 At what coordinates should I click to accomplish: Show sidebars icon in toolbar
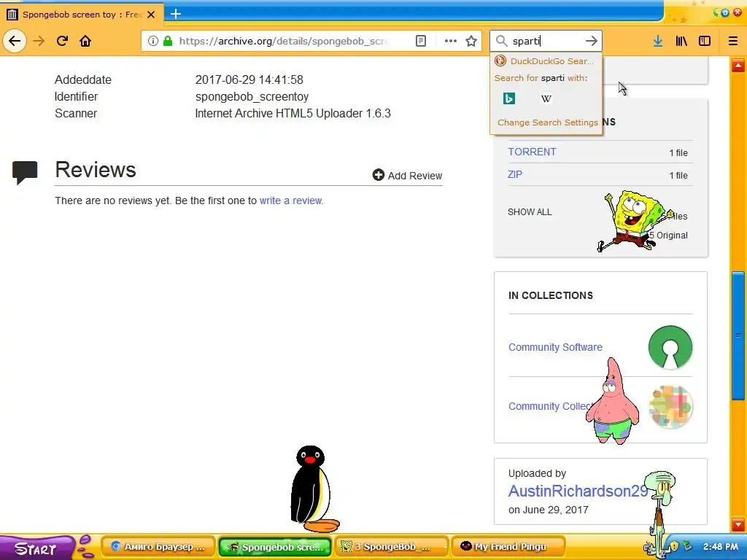705,41
